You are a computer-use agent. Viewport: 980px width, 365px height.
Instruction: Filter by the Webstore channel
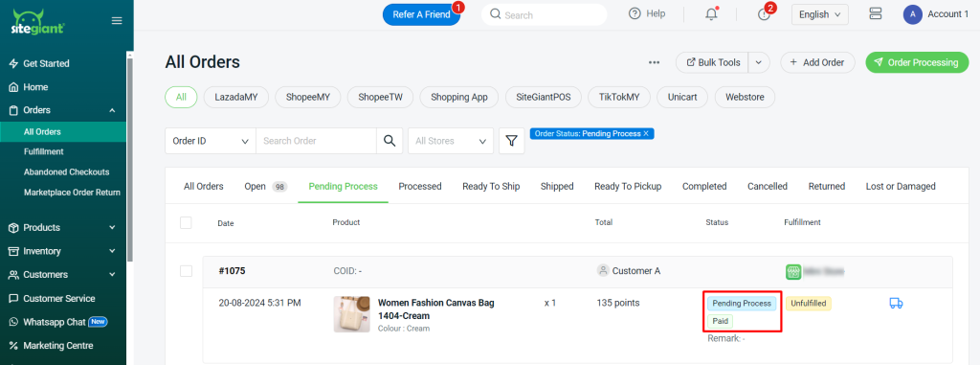tap(745, 97)
